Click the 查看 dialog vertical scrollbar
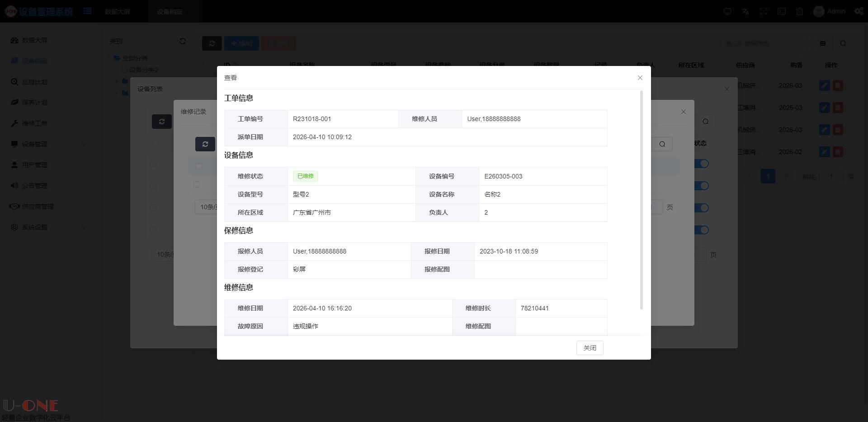The width and height of the screenshot is (868, 422). coord(641,200)
